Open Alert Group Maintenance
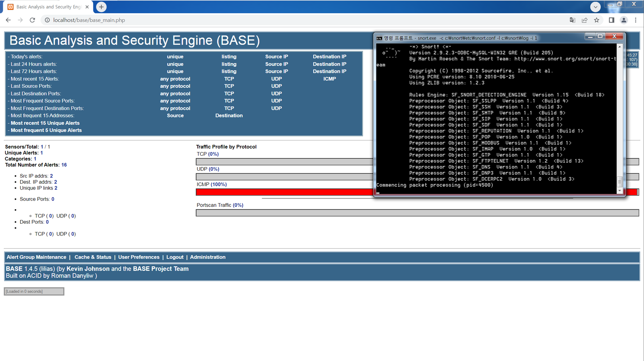The image size is (644, 361). click(x=36, y=257)
